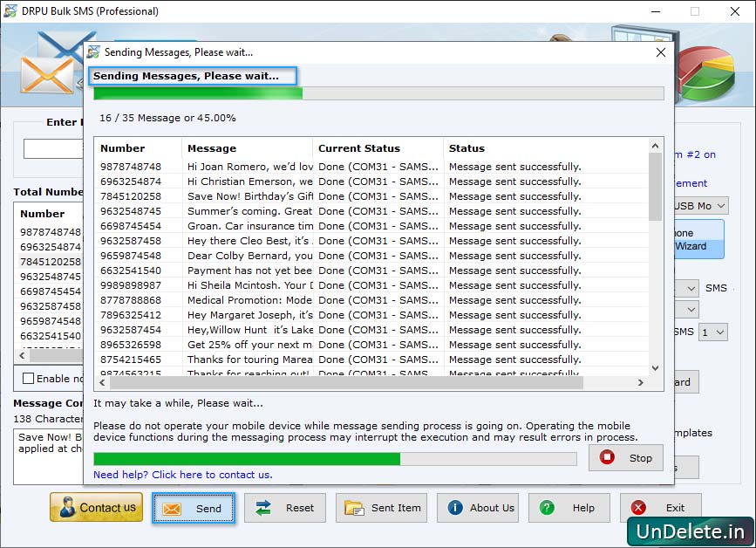Click the '16 / 35 Message or 45.00%' progress text
Viewport: 756px width, 548px height.
(x=167, y=118)
